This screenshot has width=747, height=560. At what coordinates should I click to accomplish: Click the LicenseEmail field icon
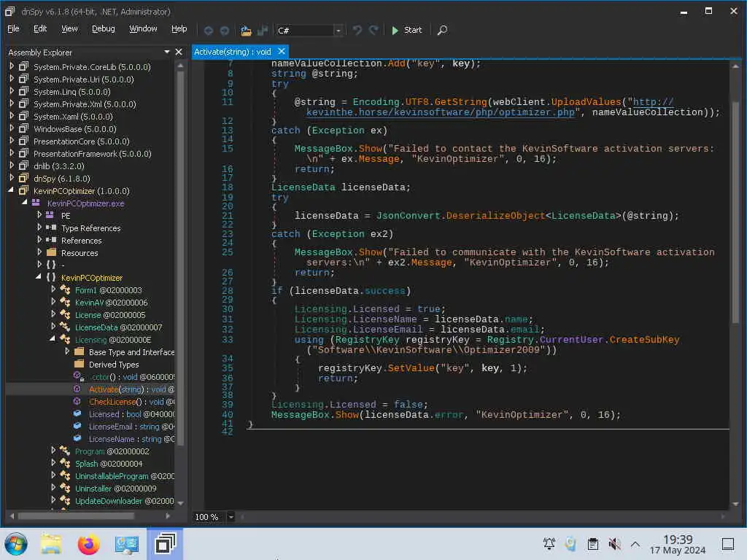pyautogui.click(x=77, y=426)
